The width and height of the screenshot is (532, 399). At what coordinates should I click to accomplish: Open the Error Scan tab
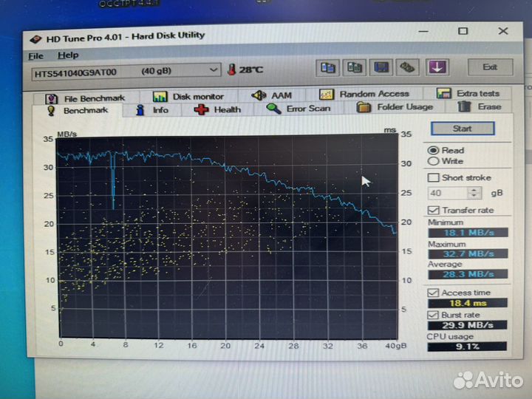coord(299,109)
